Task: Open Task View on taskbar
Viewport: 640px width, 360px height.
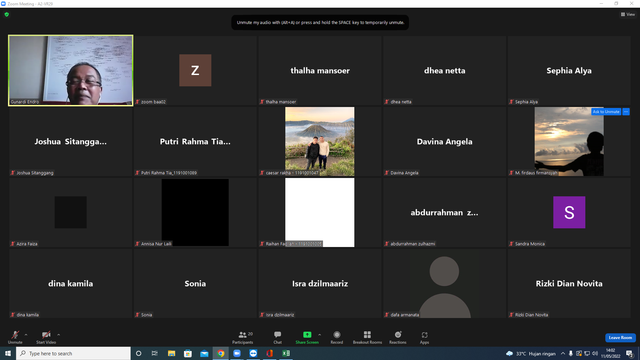Action: pyautogui.click(x=155, y=353)
